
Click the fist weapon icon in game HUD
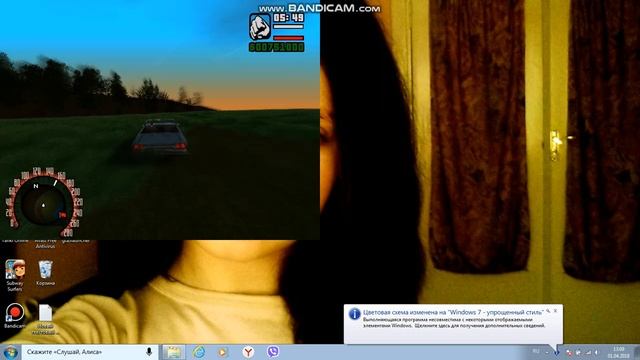pos(260,27)
